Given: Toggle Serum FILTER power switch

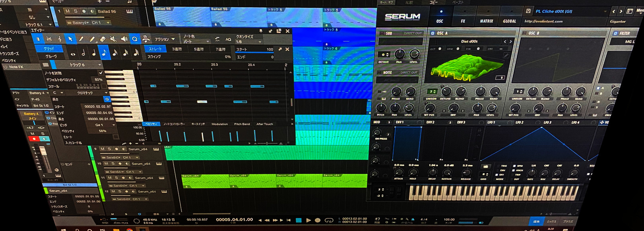Looking at the screenshot, I should click(615, 33).
